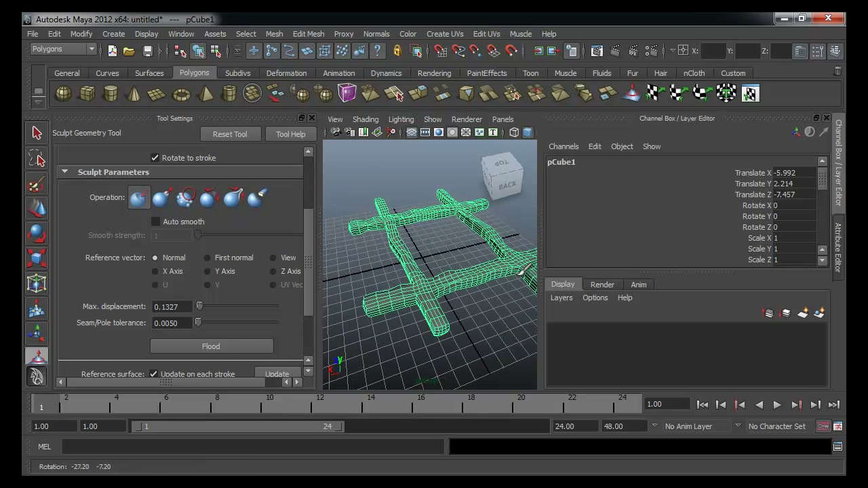Go to the start of playback range
Screen dimensions: 868x488
pos(702,405)
